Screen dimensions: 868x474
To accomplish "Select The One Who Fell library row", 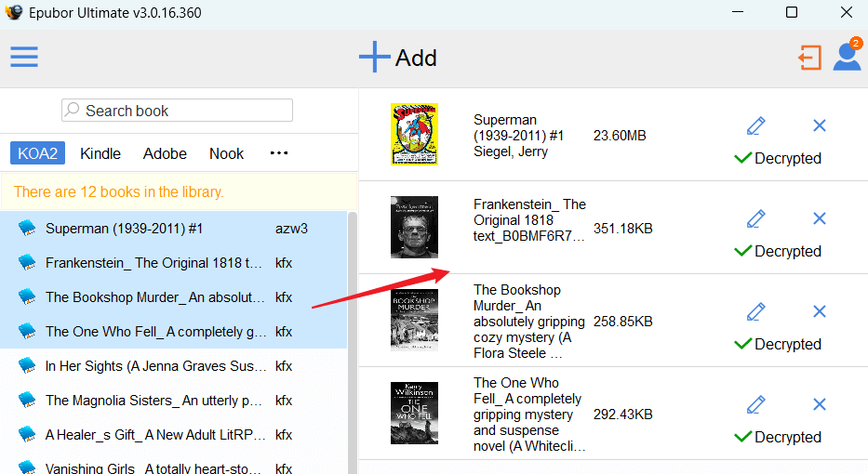I will (x=174, y=331).
